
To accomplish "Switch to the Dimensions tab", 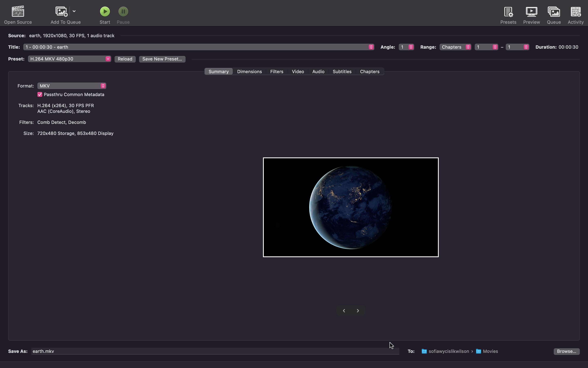I will 249,72.
